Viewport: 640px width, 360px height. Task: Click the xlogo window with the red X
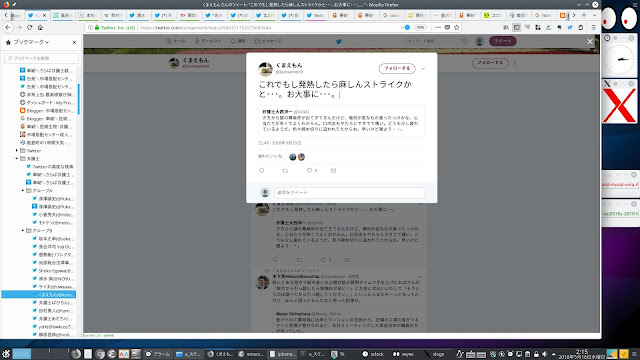point(620,106)
